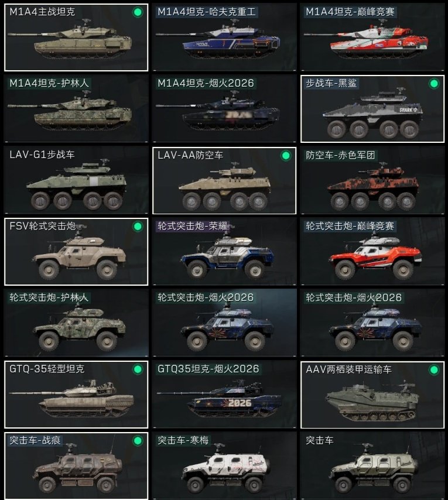The image size is (448, 500).
Task: Select the LAV-G1步战车 vehicle card
Action: pyautogui.click(x=76, y=180)
